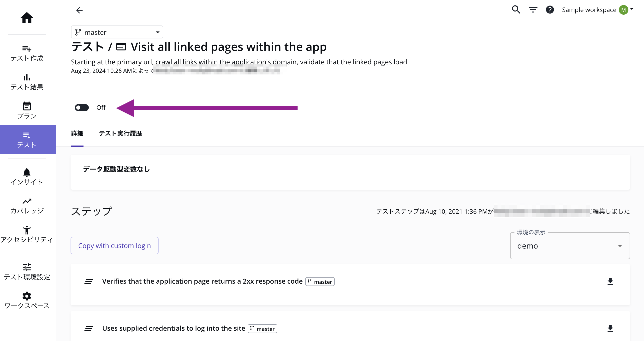Switch to the テスト実行履歴 tab
This screenshot has width=644, height=341.
(x=120, y=133)
